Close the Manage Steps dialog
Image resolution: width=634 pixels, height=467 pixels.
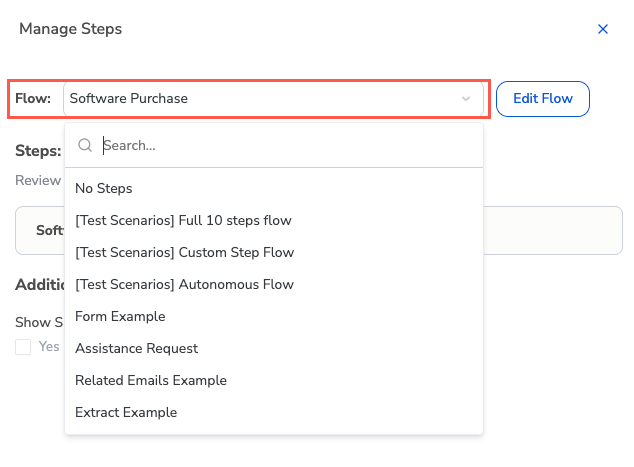[602, 29]
